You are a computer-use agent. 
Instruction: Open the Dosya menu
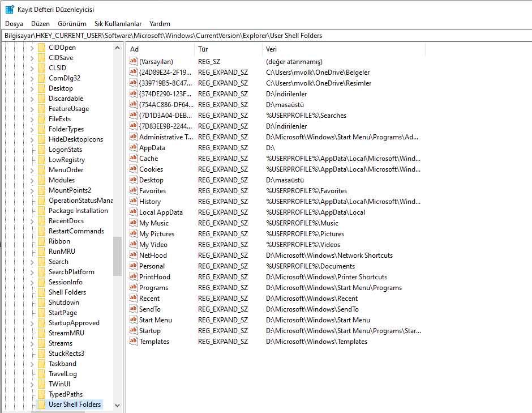[x=14, y=23]
